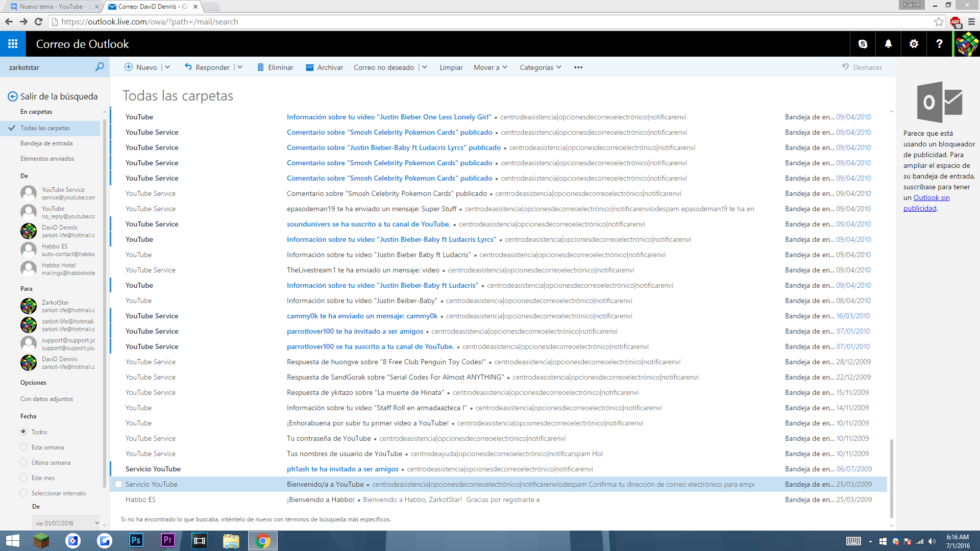Open Skype from the Outlook header

tap(863, 44)
